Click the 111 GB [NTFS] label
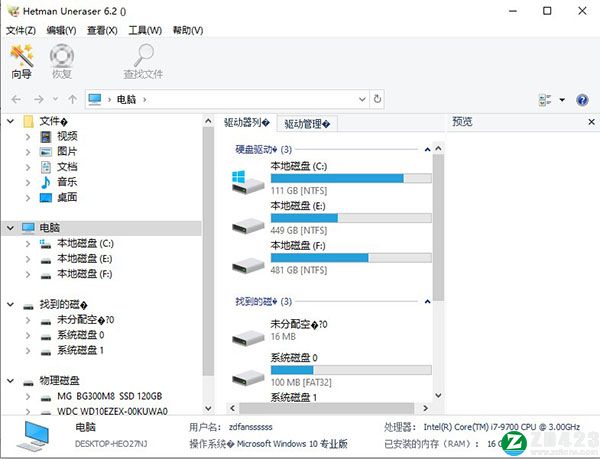Screen dimensions: 600x459 click(299, 190)
